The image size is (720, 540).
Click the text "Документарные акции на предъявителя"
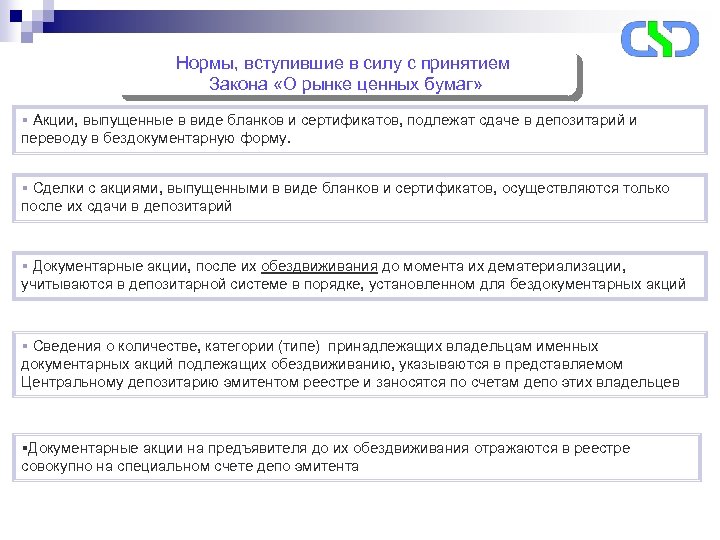167,448
